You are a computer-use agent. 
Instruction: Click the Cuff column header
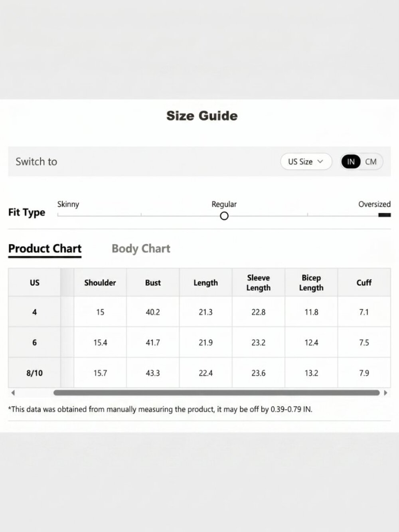pyautogui.click(x=364, y=283)
